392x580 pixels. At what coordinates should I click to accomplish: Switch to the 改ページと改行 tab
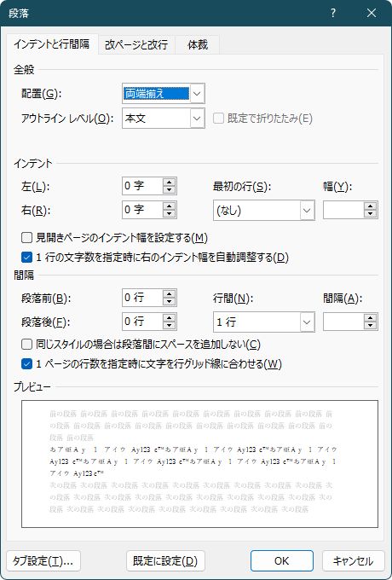pyautogui.click(x=136, y=45)
